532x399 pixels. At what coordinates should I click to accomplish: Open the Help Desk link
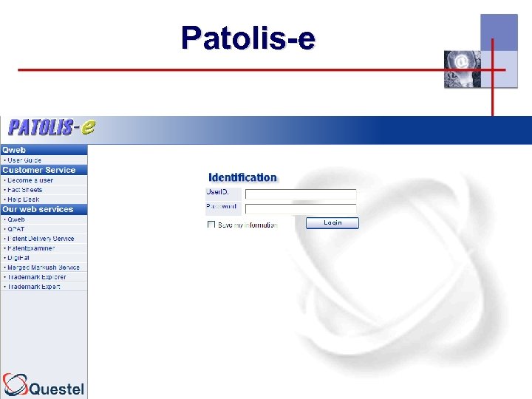[x=24, y=199]
